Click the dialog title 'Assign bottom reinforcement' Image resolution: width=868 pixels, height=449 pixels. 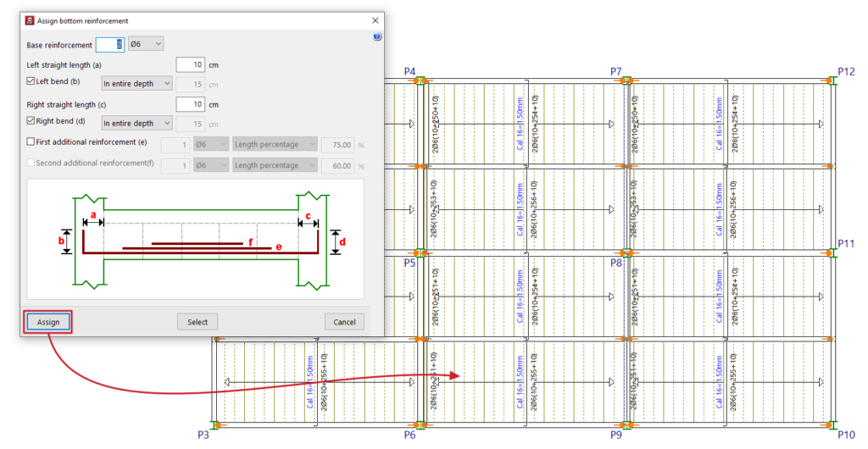(82, 21)
